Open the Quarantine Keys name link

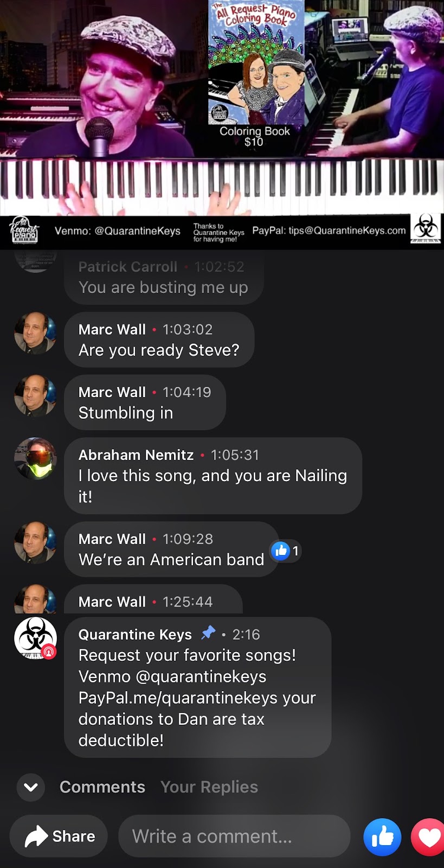(x=135, y=634)
